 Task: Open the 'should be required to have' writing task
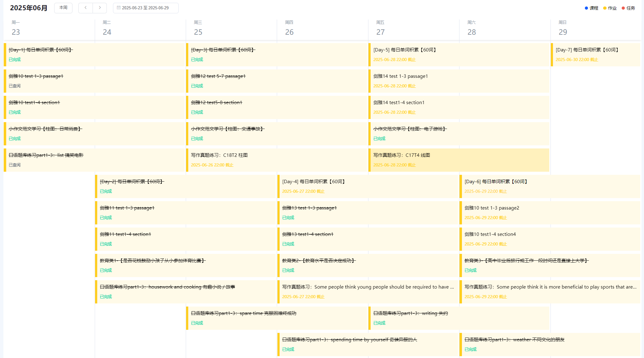[x=368, y=292]
